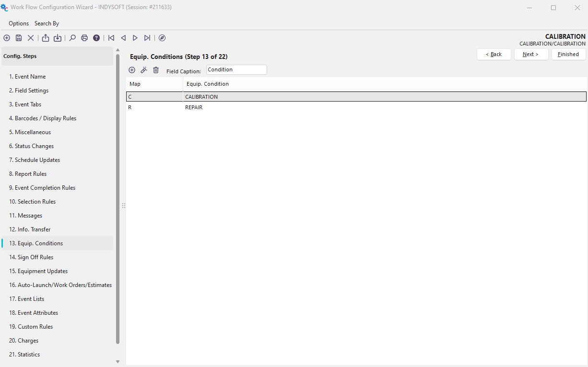Go to the last record
The width and height of the screenshot is (588, 367).
[147, 38]
